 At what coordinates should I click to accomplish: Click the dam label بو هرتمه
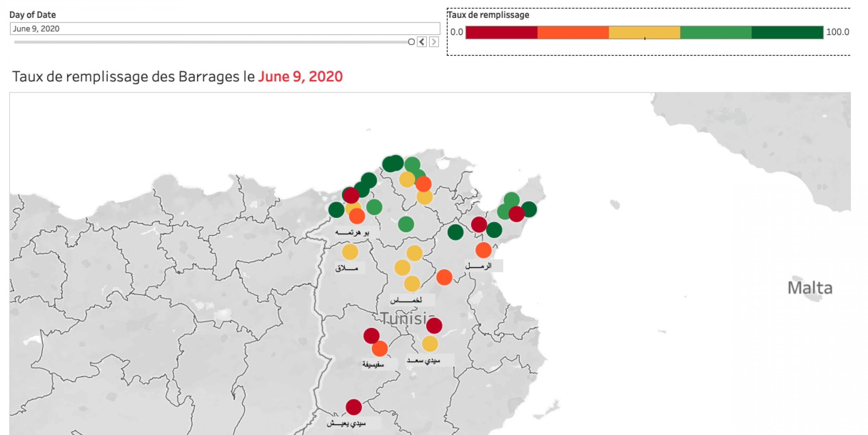click(x=352, y=232)
